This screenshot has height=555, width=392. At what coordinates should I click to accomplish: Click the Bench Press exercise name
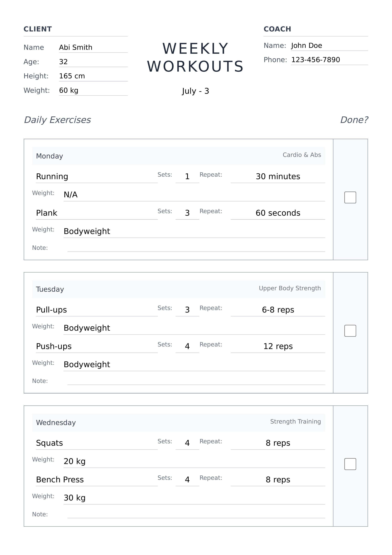[x=97, y=480]
